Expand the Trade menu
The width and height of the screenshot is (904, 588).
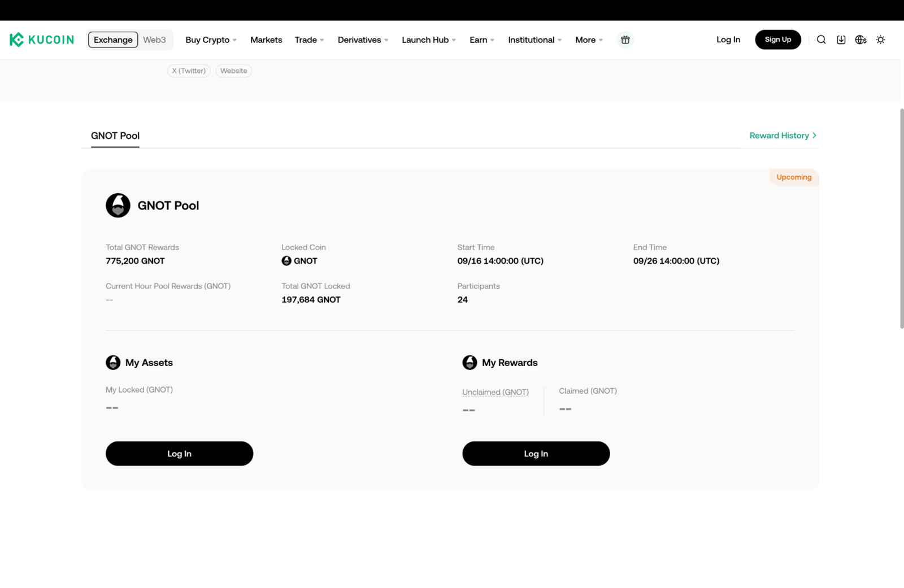pos(309,40)
